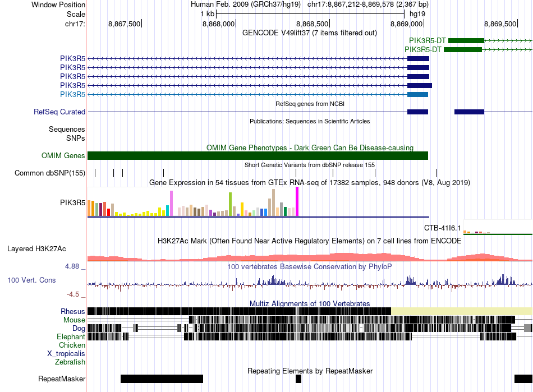
Task: Click the widest RepeatMasker black block
Action: (x=162, y=379)
